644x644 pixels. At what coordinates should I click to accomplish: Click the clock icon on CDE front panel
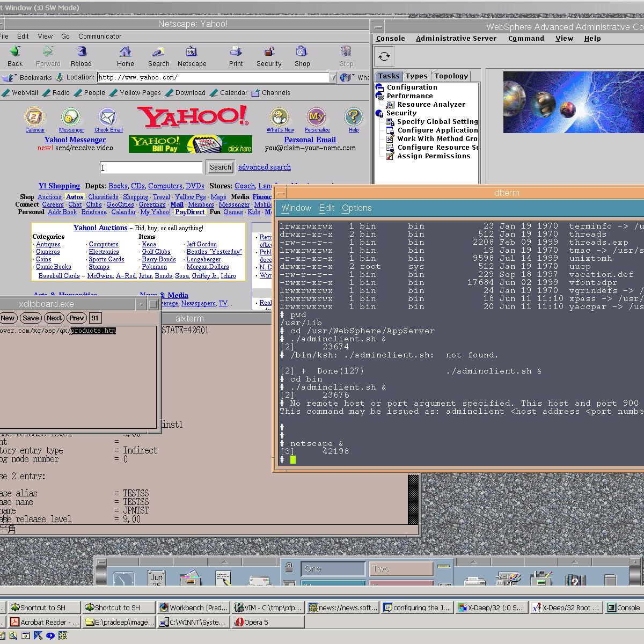(123, 579)
